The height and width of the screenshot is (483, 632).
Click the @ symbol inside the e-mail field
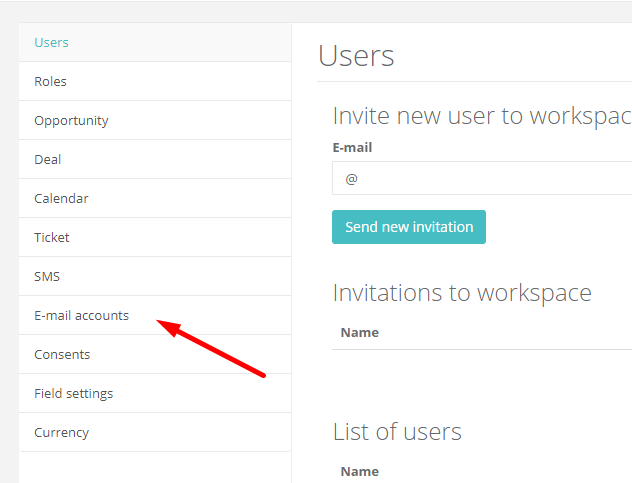coord(351,179)
